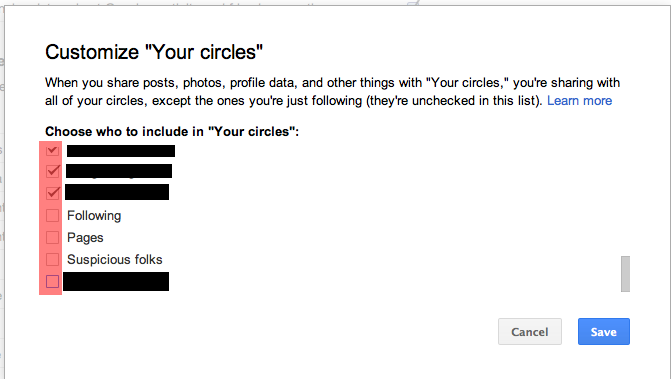This screenshot has height=379, width=671.
Task: Uncheck the checkbox directly above Following
Action: 52,193
